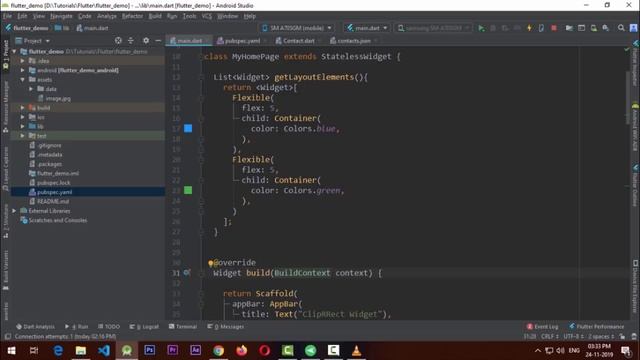Hide the Project panel with the minus icon
This screenshot has width=640, height=360.
[158, 40]
